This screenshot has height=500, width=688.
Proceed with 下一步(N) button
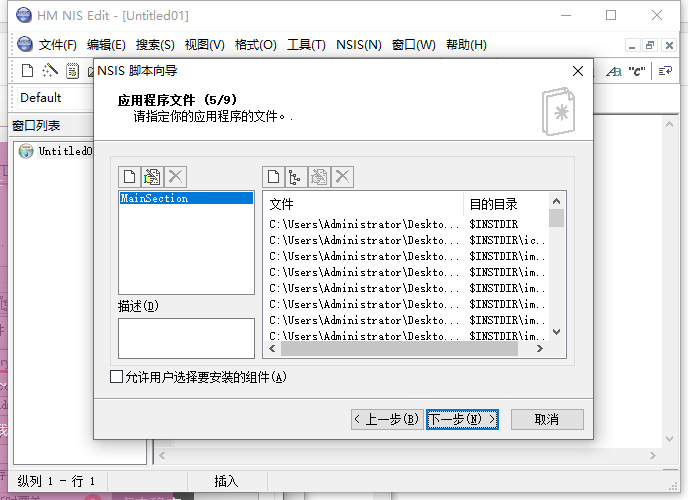click(x=462, y=419)
